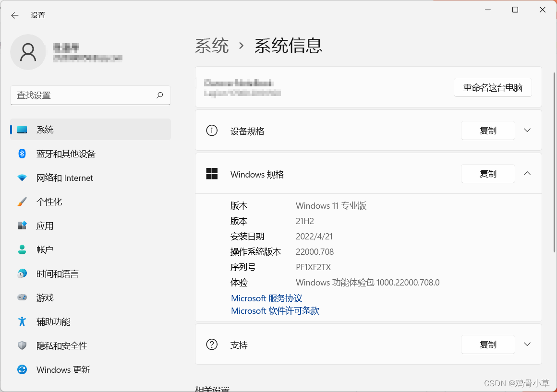557x392 pixels.
Task: Click the 系统信息 page title
Action: pyautogui.click(x=288, y=46)
